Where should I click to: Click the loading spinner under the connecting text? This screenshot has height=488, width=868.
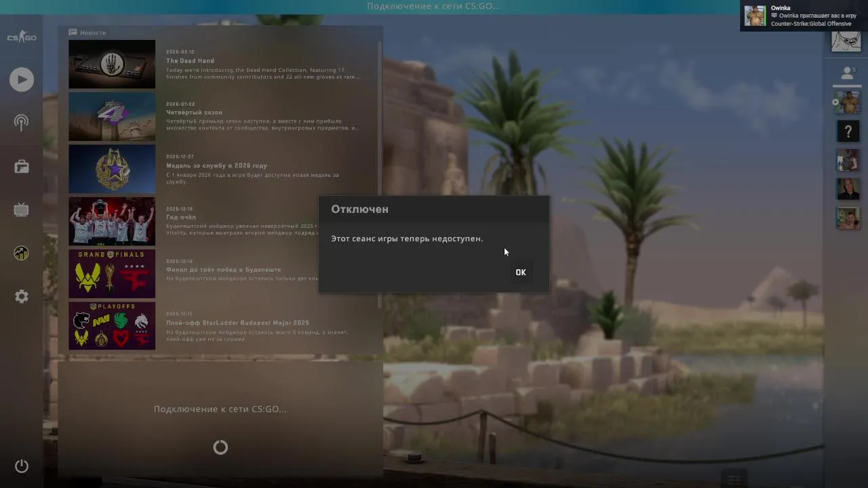click(x=220, y=447)
